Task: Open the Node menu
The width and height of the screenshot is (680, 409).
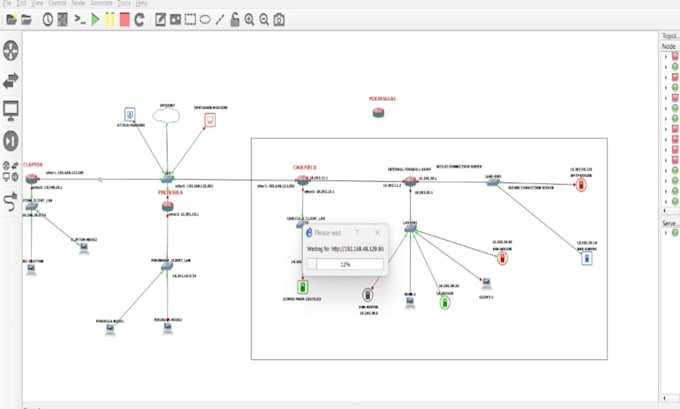Action: [x=78, y=3]
